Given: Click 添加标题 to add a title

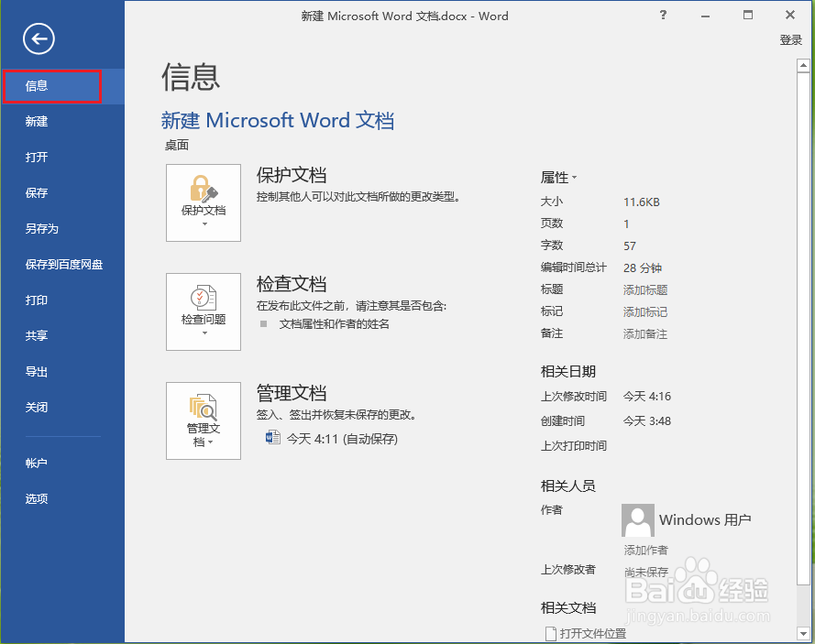Looking at the screenshot, I should pyautogui.click(x=645, y=289).
